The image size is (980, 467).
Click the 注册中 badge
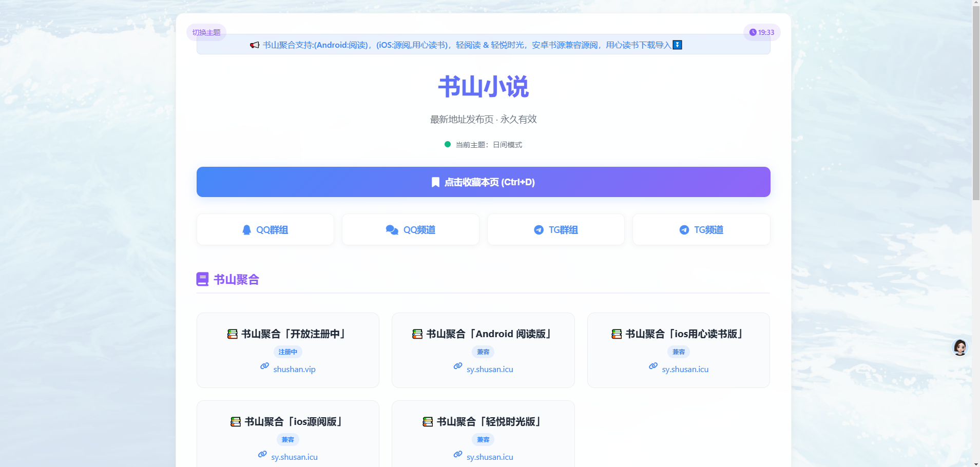[x=288, y=352]
